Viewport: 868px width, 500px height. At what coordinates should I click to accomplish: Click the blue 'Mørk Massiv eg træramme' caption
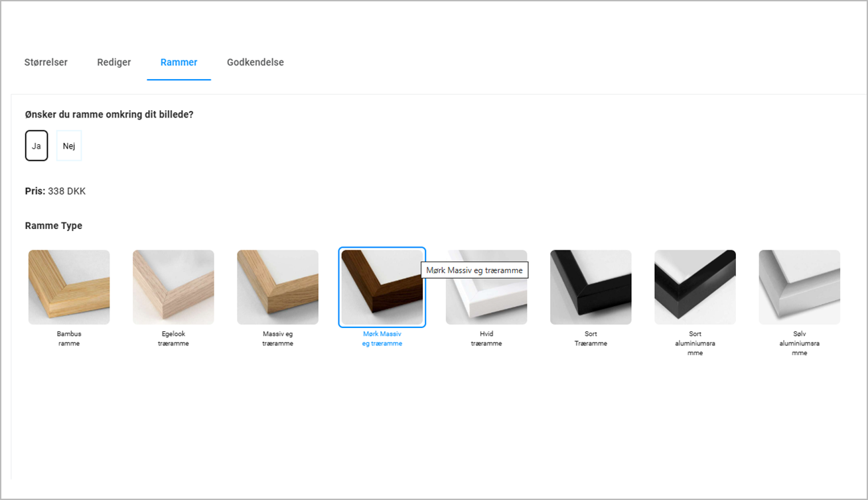coord(382,339)
